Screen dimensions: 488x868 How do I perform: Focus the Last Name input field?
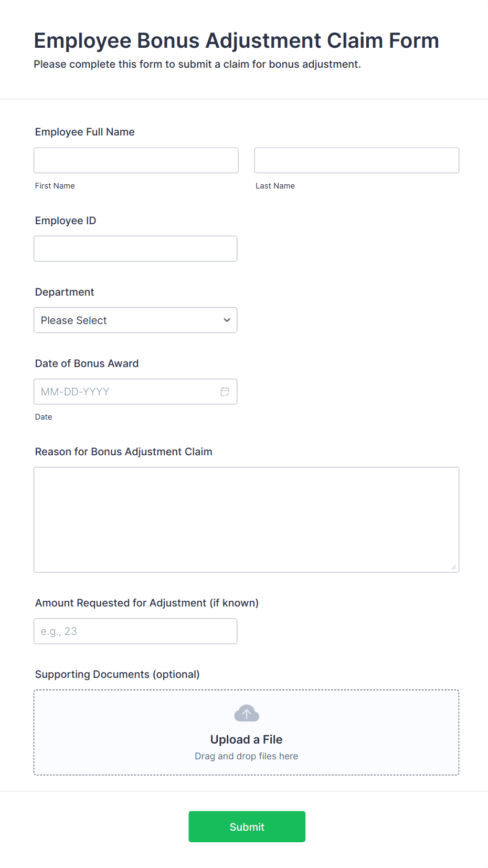pyautogui.click(x=356, y=161)
